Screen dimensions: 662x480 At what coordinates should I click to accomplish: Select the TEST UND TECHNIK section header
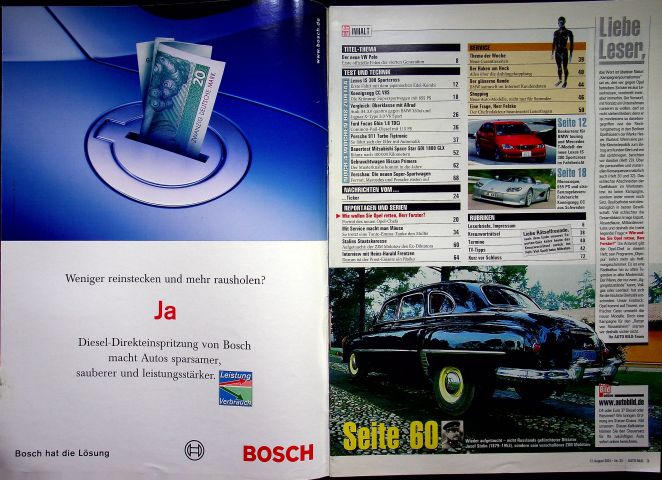pos(372,73)
